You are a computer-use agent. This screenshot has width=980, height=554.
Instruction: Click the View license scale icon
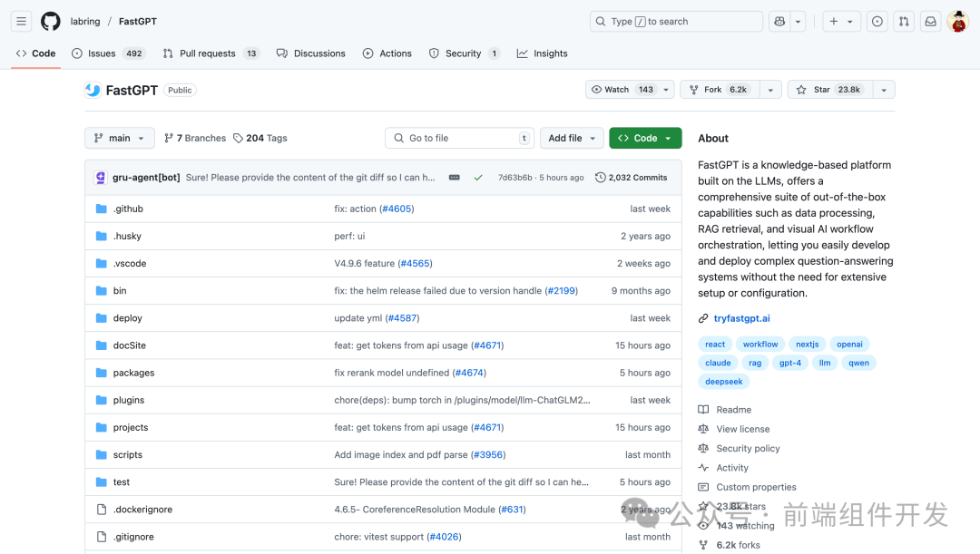(703, 429)
